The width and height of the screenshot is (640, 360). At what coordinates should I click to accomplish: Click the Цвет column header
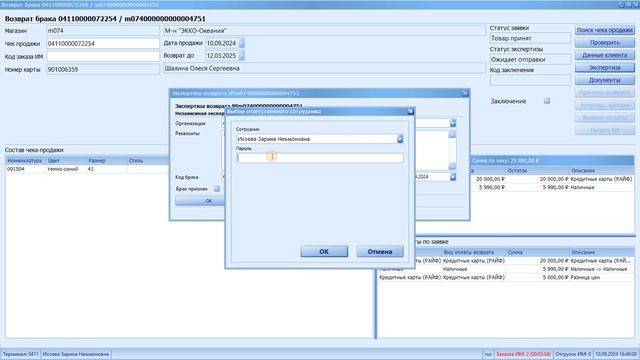(x=66, y=161)
